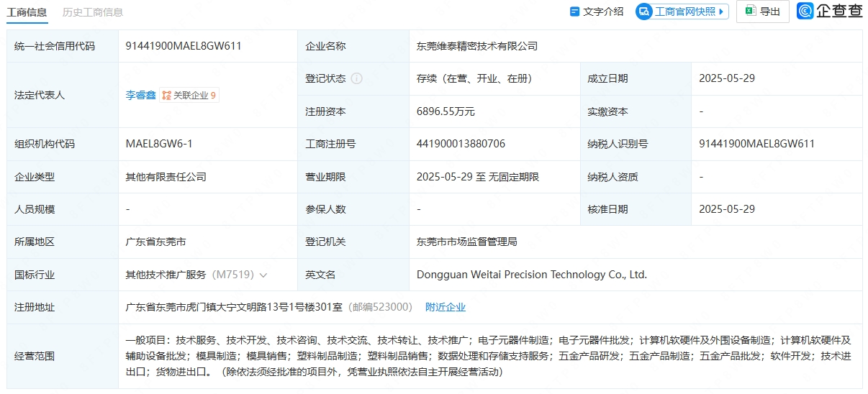Click the Excel icon on 导出 button
This screenshot has width=868, height=394.
pos(750,11)
